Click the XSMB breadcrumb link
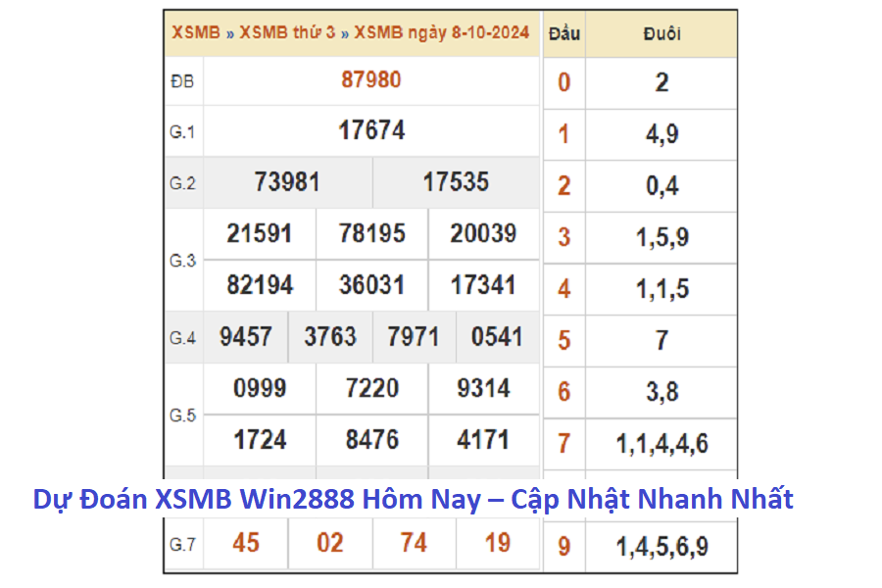This screenshot has width=882, height=588. pos(196,32)
